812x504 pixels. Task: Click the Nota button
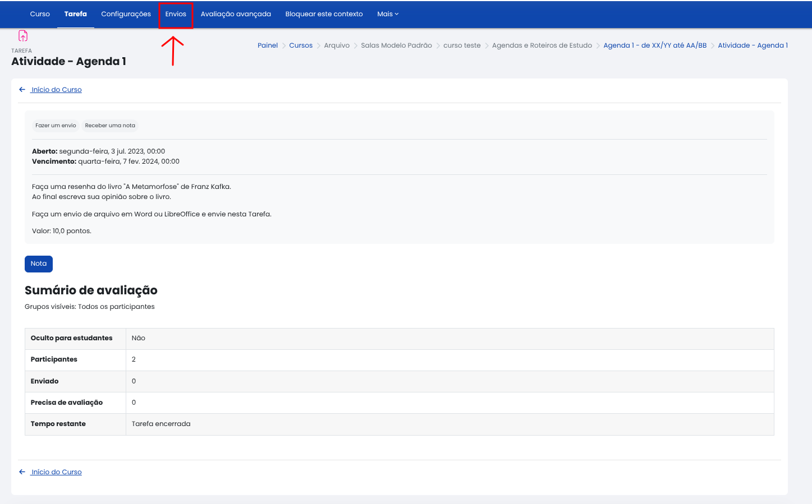[x=39, y=263]
